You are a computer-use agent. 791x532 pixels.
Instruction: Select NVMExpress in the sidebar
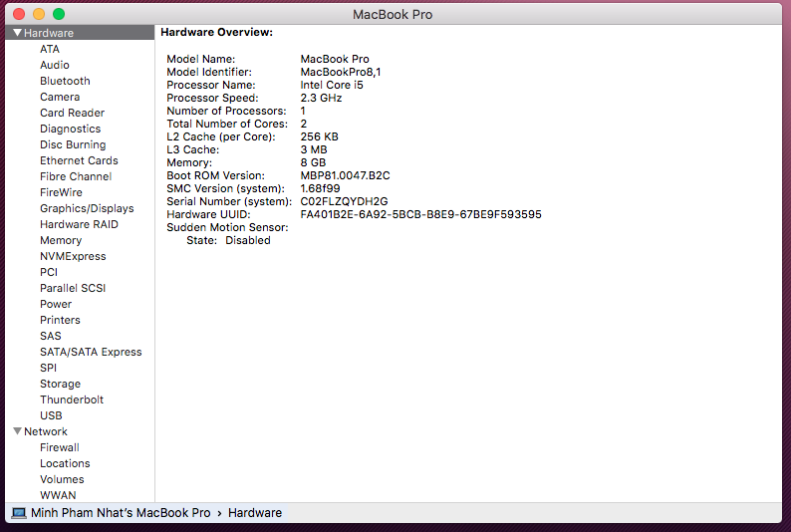click(x=73, y=256)
